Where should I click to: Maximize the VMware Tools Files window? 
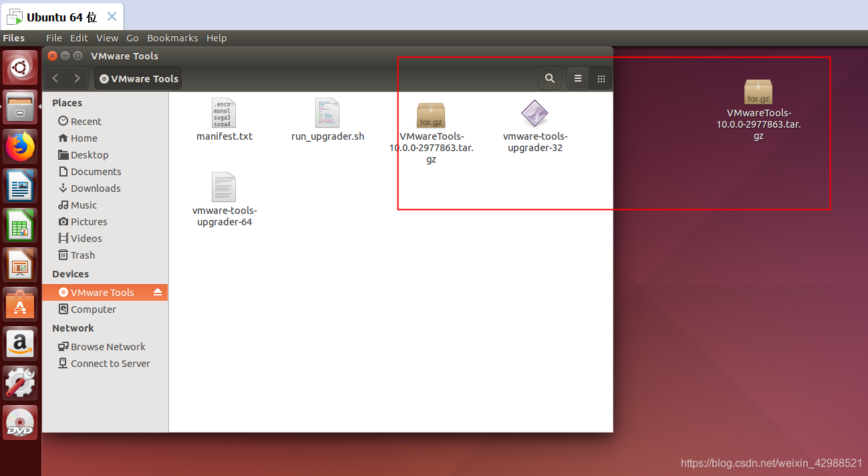pyautogui.click(x=78, y=55)
